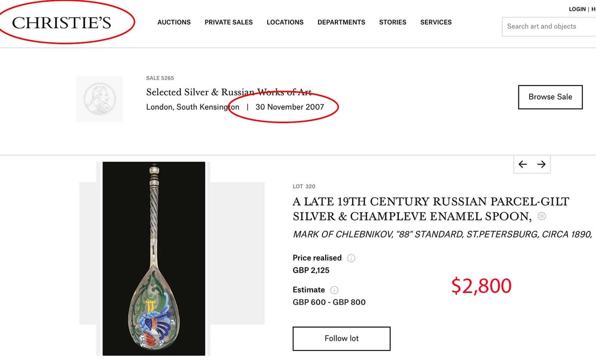Click the Search art and objects field
The height and width of the screenshot is (364, 596).
click(x=547, y=26)
